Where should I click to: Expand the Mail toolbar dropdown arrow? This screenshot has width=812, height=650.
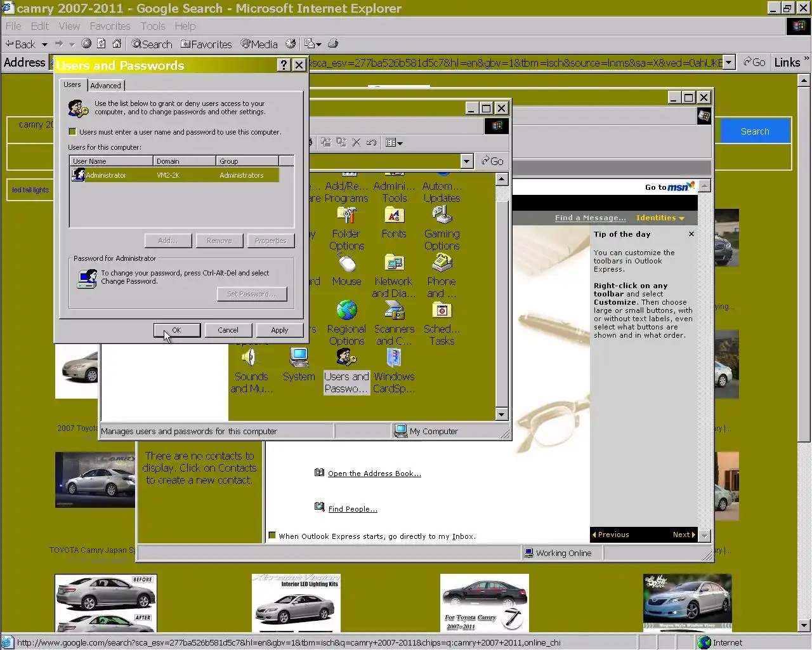pos(318,44)
